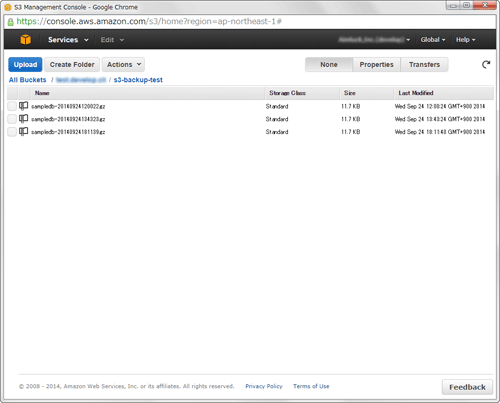Click file icon of sampledb-20140924120022.gz

[23, 106]
